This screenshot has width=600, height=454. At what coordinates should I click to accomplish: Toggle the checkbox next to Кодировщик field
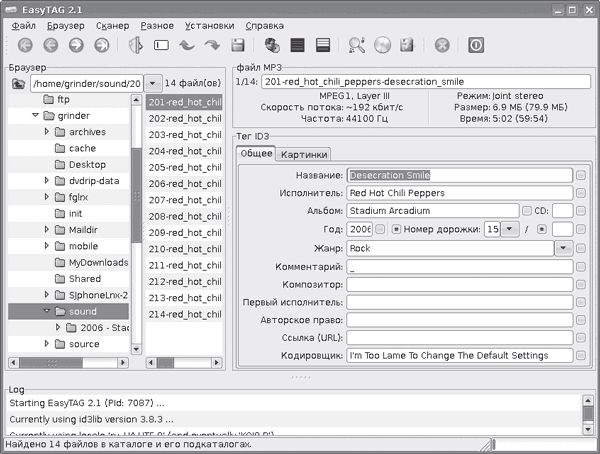click(581, 355)
